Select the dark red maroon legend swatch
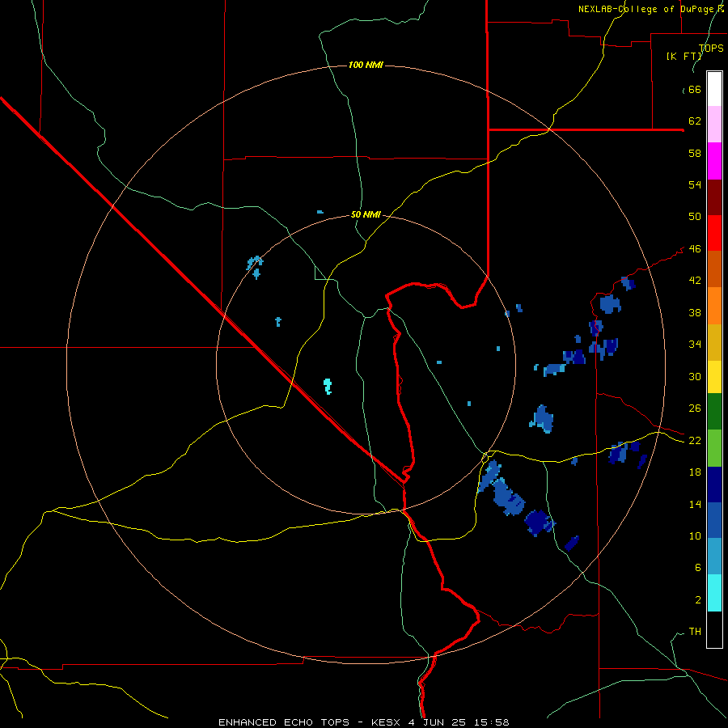Viewport: 728px width, 728px height. pos(714,197)
